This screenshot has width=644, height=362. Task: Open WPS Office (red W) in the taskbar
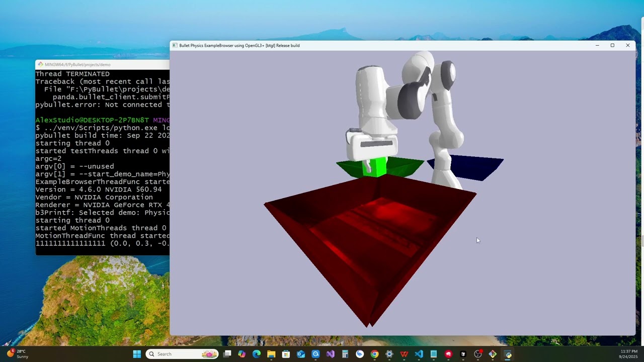click(x=404, y=354)
